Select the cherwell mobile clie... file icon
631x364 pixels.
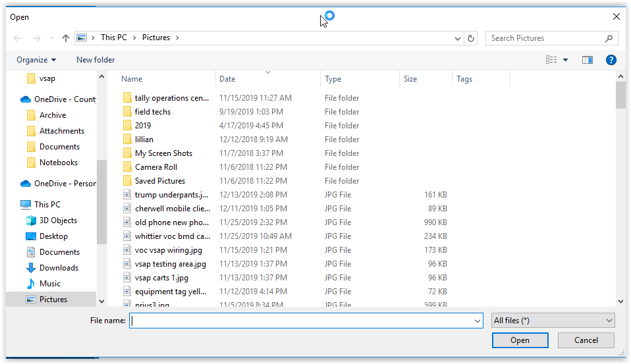[x=127, y=209]
